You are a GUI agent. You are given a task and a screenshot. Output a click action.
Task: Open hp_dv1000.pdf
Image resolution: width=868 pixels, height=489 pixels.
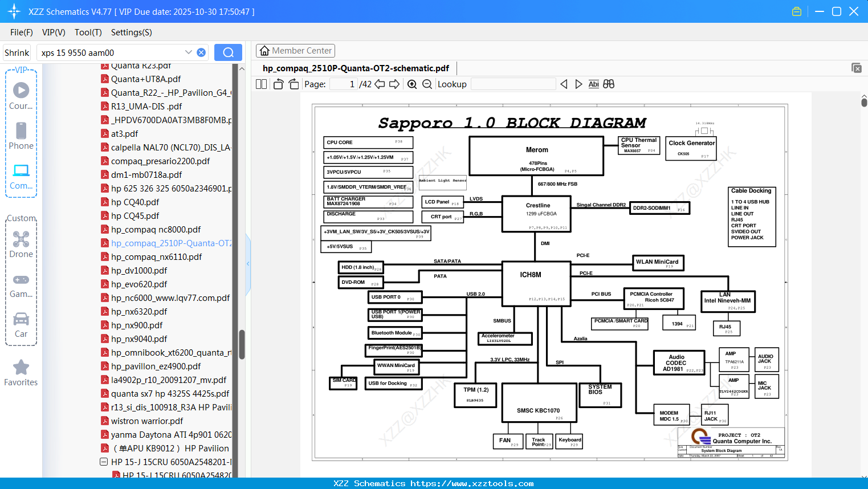[x=139, y=271]
